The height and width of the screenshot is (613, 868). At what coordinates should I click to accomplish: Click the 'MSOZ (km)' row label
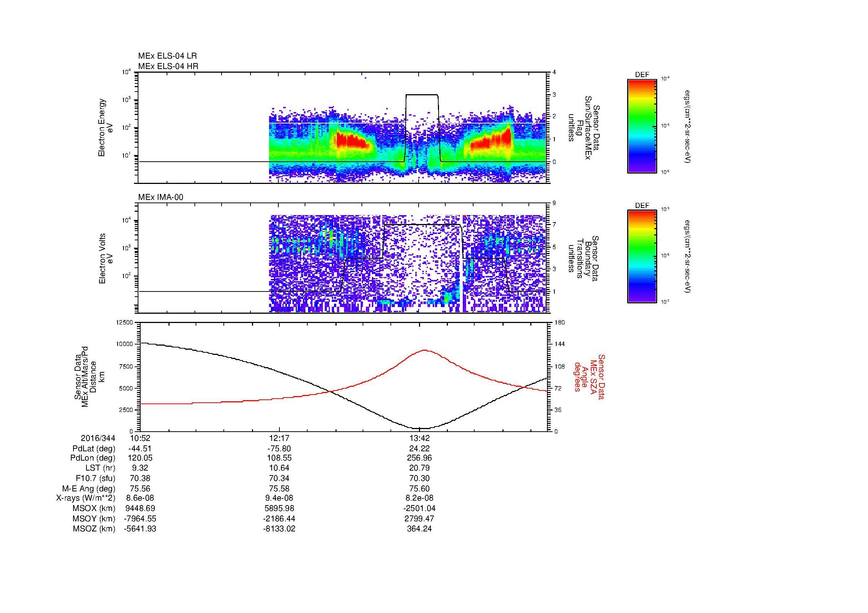(94, 529)
